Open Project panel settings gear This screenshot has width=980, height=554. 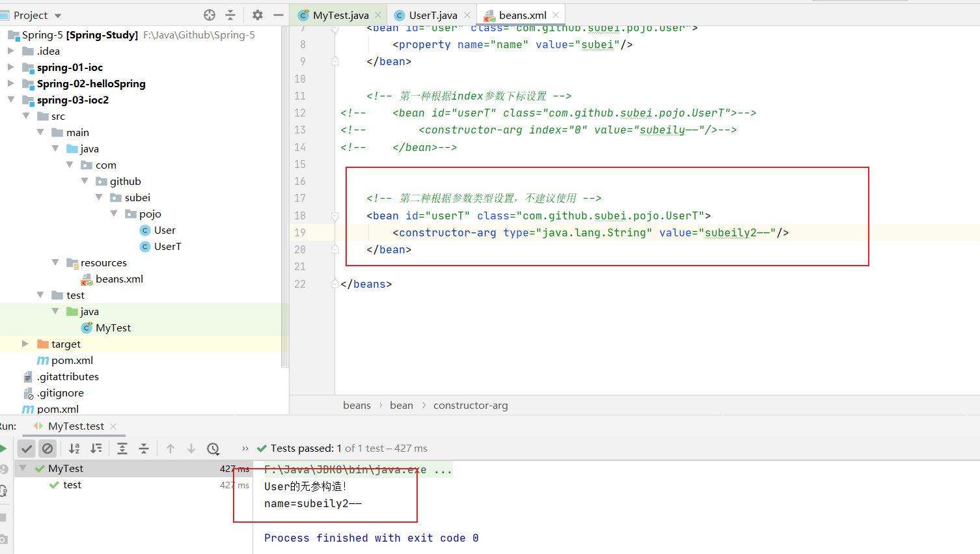coord(258,15)
